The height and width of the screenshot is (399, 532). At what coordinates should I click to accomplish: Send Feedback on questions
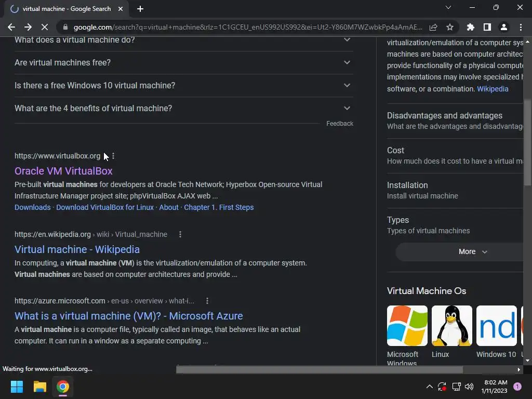pos(340,124)
